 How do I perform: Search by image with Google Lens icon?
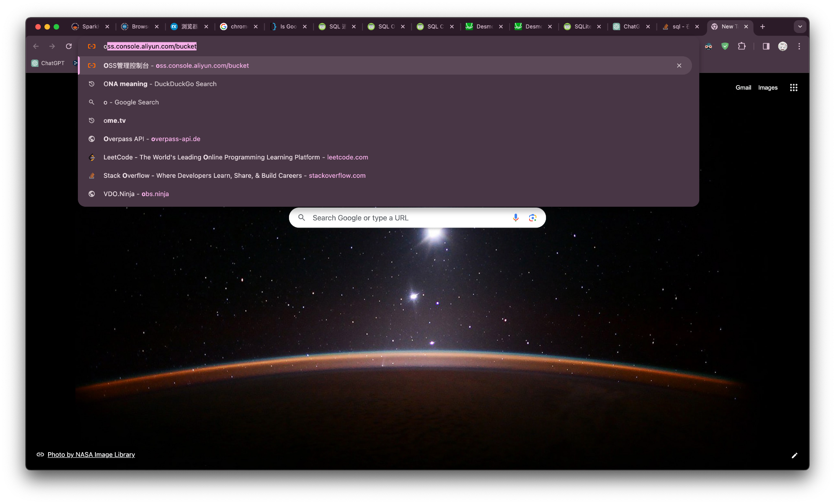[x=532, y=218]
